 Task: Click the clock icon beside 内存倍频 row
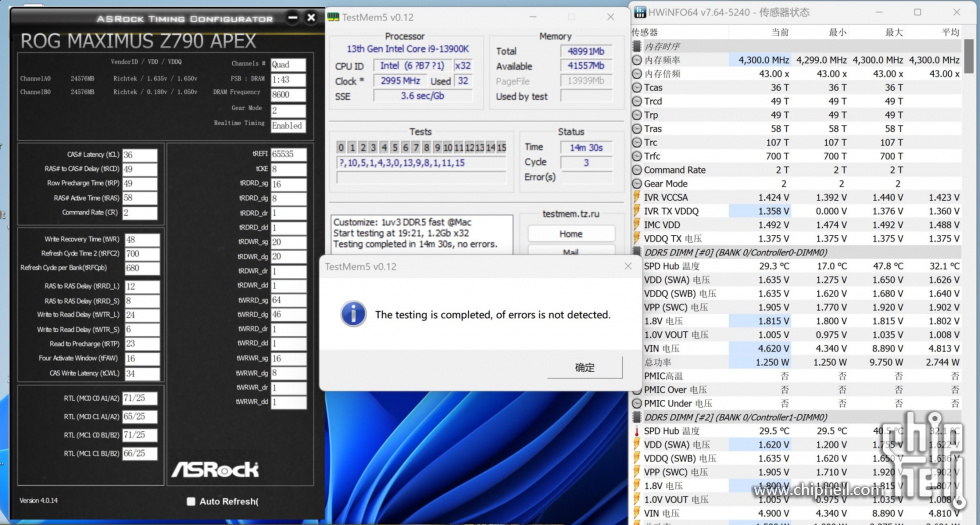point(637,74)
